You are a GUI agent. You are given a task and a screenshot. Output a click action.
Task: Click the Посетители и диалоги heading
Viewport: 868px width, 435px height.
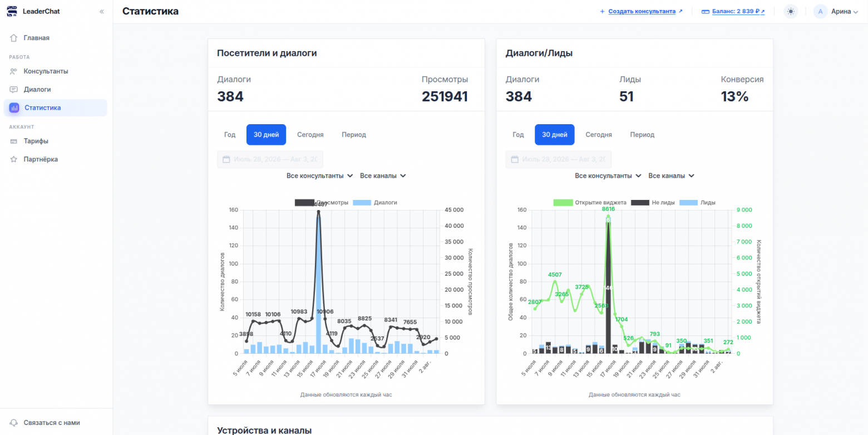click(267, 53)
